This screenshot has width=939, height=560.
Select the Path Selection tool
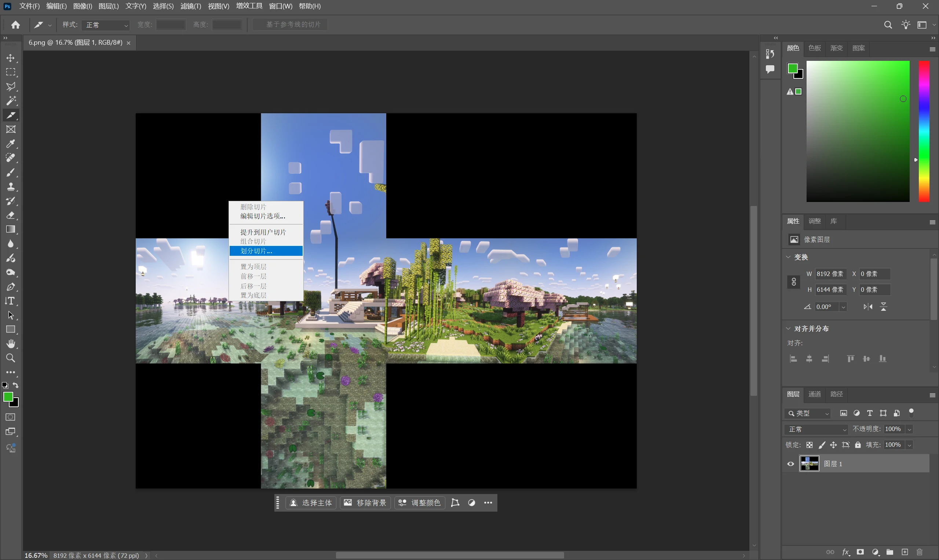click(x=11, y=316)
